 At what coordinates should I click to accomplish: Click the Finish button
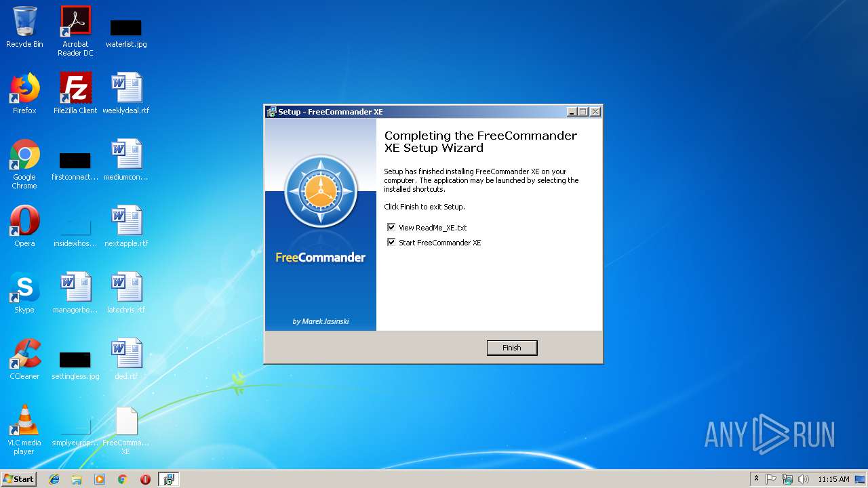tap(512, 348)
